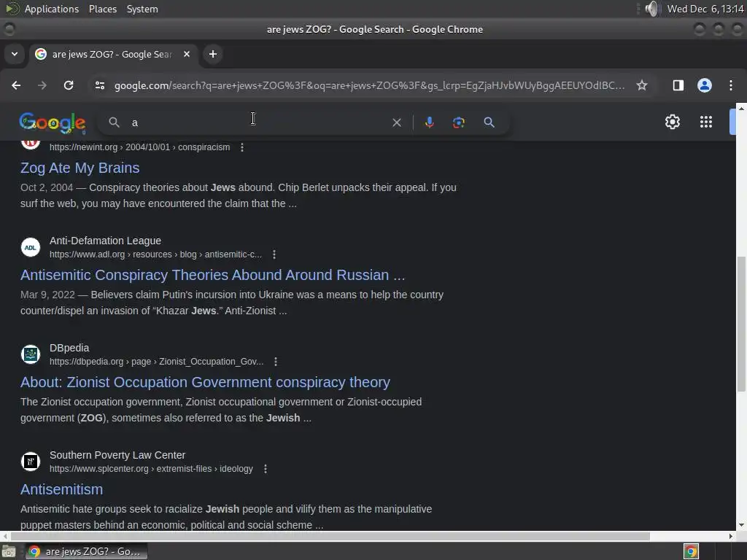
Task: Click the Chrome icon in bottom panel tray
Action: pyautogui.click(x=691, y=551)
